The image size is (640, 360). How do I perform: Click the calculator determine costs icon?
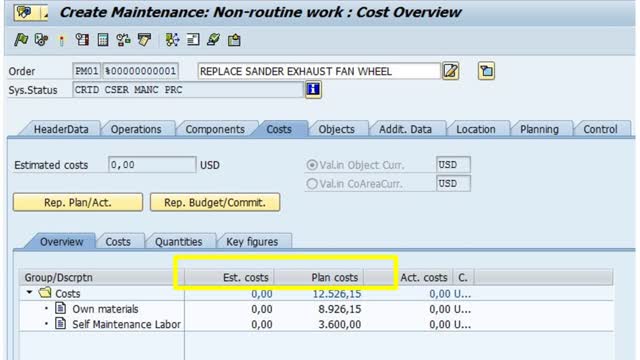click(x=103, y=40)
